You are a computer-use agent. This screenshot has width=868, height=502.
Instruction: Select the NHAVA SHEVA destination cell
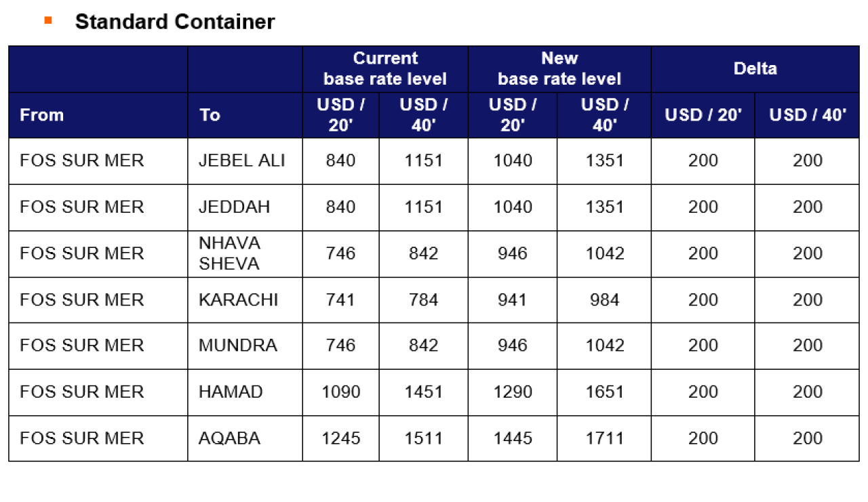point(245,253)
